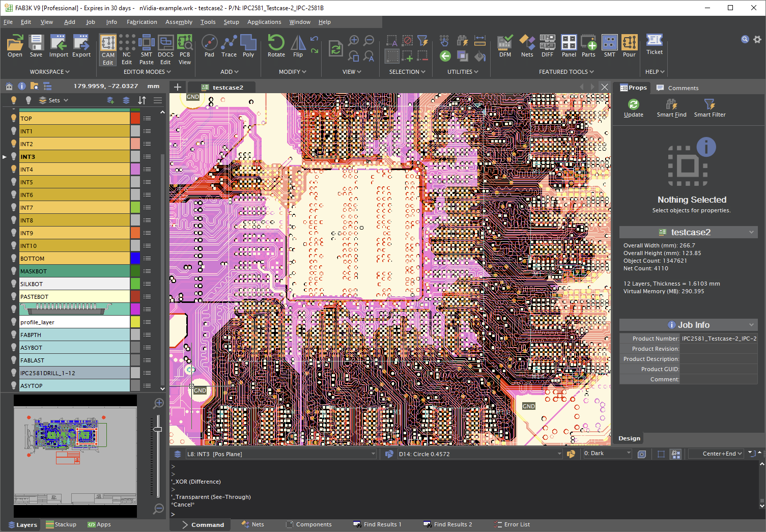Toggle visibility bulb for BOTTOM layer
The width and height of the screenshot is (766, 532).
tap(14, 258)
